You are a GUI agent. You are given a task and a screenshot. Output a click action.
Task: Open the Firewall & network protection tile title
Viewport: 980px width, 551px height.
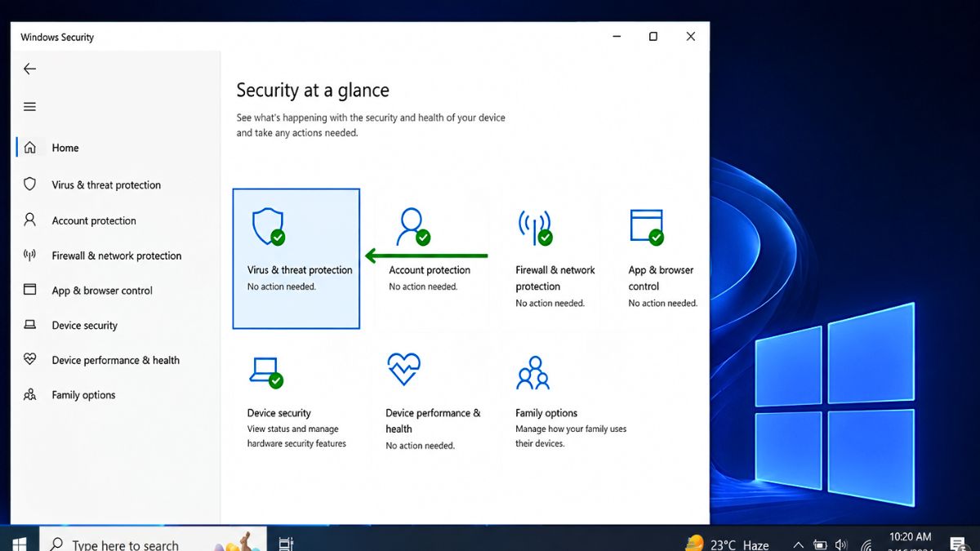pos(555,278)
